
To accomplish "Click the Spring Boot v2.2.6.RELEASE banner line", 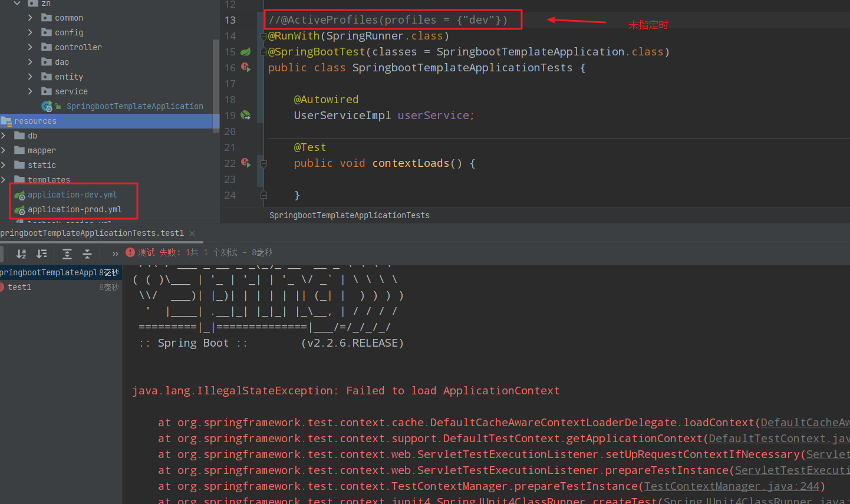I will point(271,343).
